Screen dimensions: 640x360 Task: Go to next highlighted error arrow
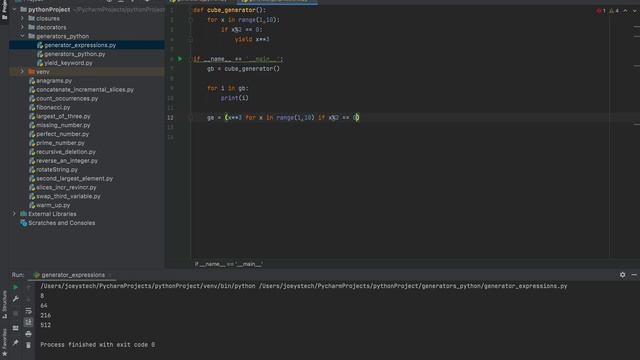635,11
